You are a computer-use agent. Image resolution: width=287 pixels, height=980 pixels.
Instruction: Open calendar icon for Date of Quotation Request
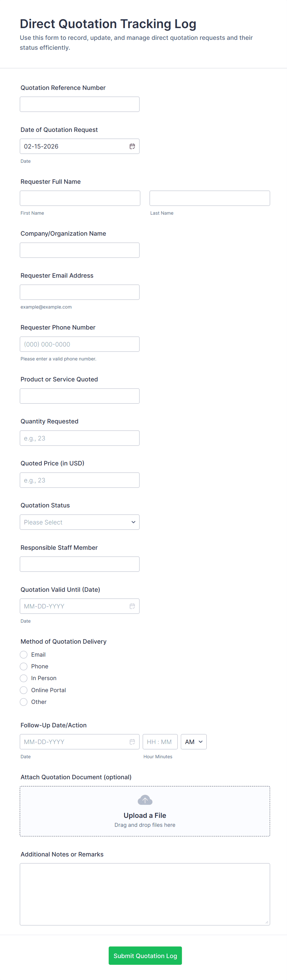[132, 146]
